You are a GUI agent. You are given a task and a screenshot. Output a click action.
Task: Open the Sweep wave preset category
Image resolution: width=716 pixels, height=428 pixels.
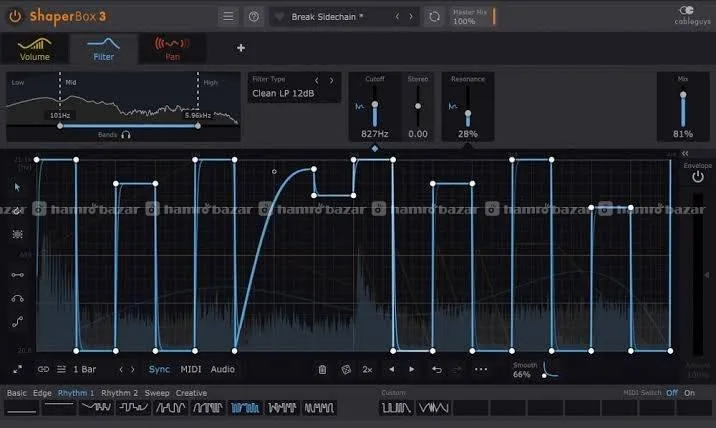pyautogui.click(x=157, y=393)
